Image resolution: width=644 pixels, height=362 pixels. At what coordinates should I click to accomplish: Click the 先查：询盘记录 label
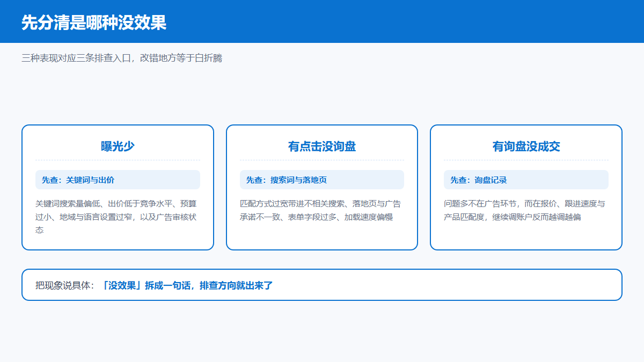[526, 180]
